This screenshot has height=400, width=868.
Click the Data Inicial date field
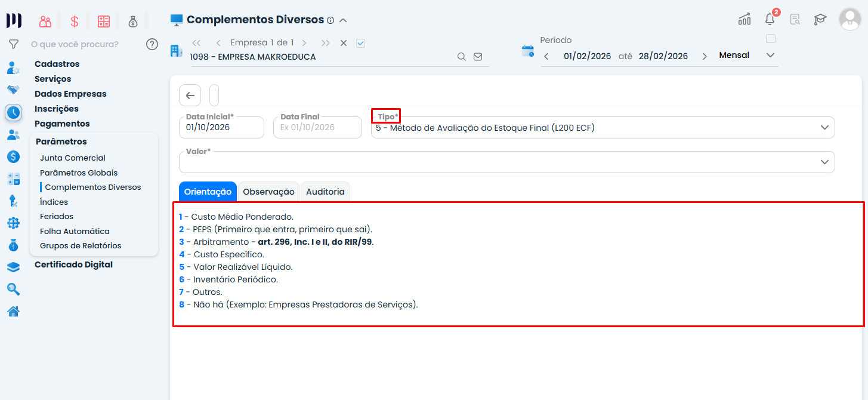click(221, 127)
